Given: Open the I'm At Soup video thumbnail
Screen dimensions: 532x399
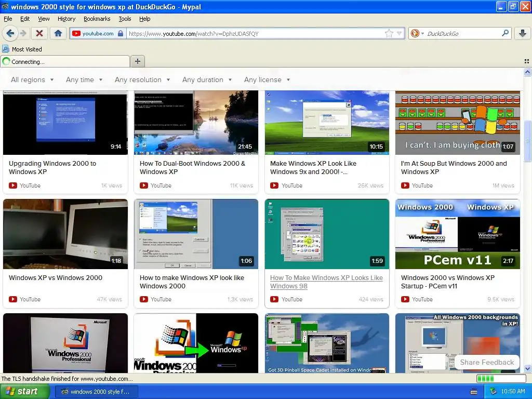Looking at the screenshot, I should [457, 123].
